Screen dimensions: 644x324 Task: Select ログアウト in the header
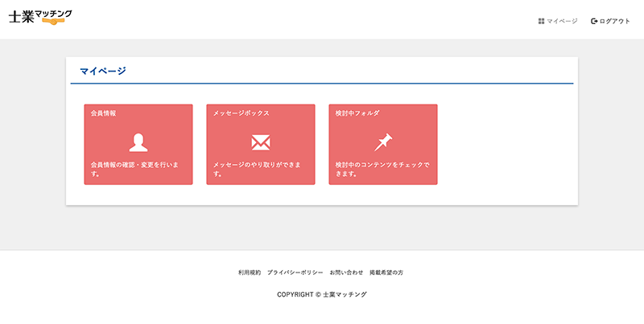pos(610,21)
